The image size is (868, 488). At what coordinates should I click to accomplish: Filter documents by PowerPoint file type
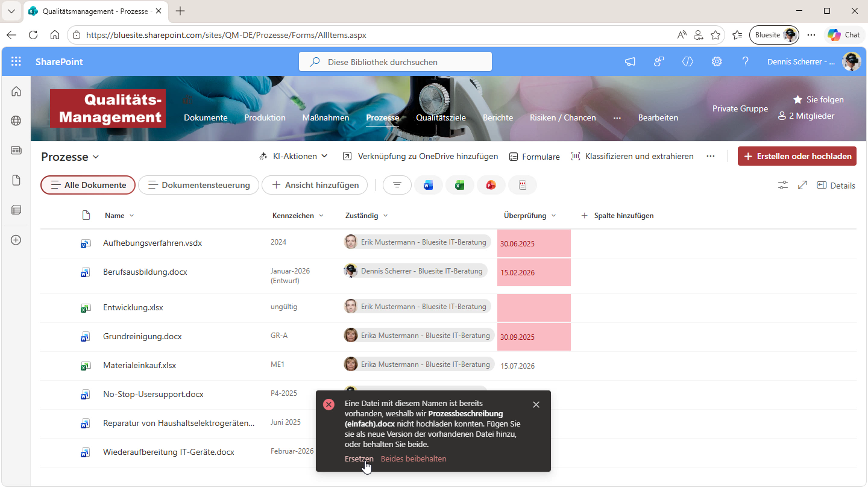491,186
